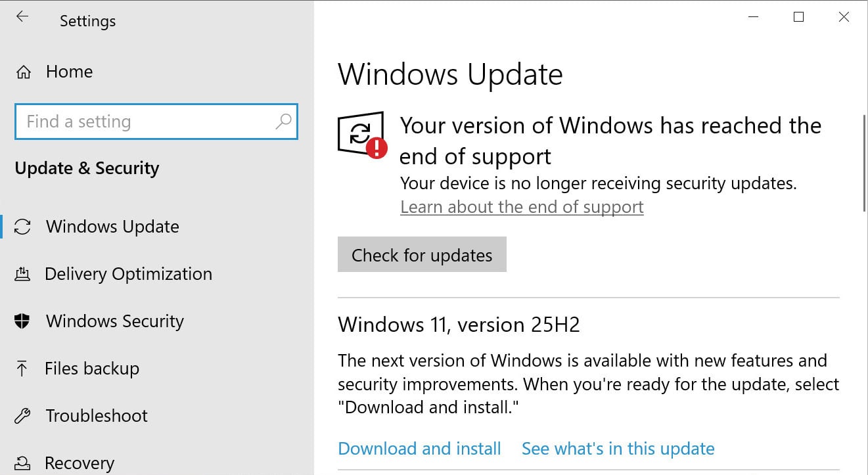Viewport: 868px width, 475px height.
Task: Click Download and install for Windows 11
Action: pos(419,448)
